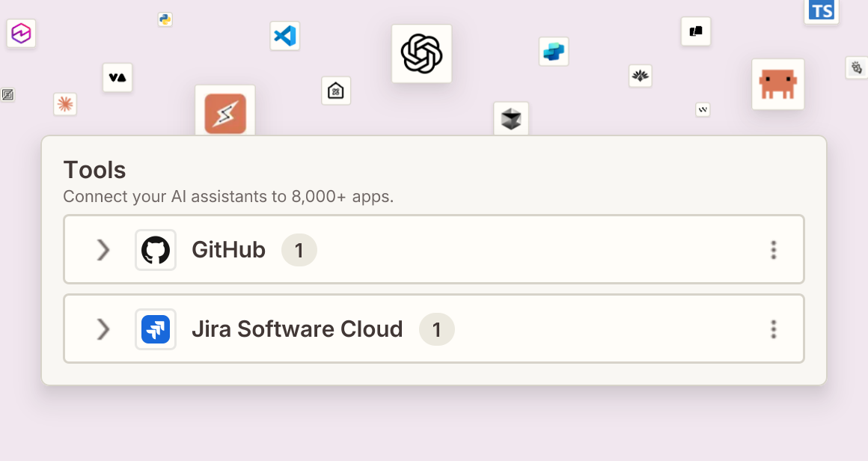Click the Python logo icon

165,20
